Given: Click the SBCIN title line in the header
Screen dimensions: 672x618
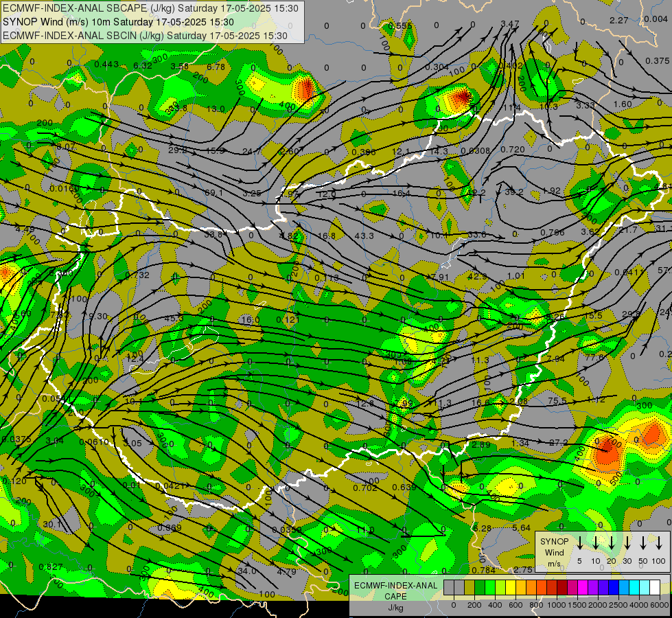Looking at the screenshot, I should (145, 36).
